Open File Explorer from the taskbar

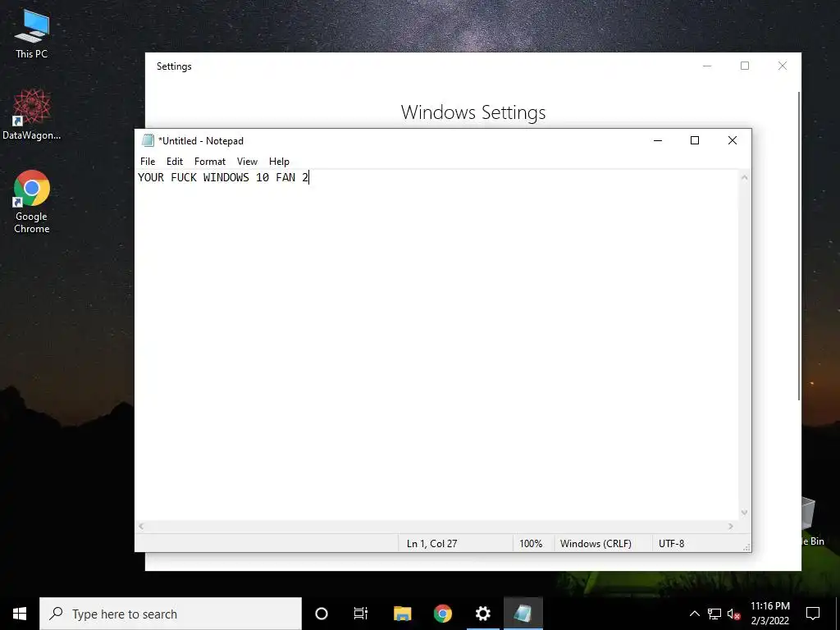pos(402,614)
